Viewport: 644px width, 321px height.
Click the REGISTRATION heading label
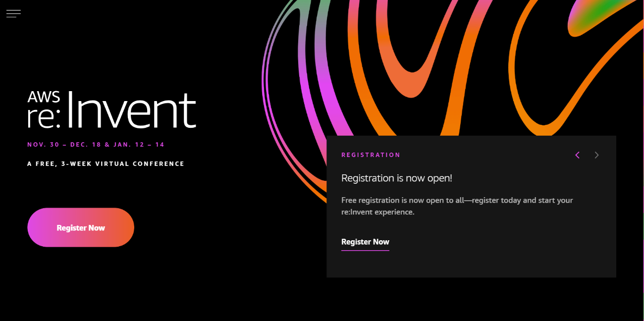point(371,155)
